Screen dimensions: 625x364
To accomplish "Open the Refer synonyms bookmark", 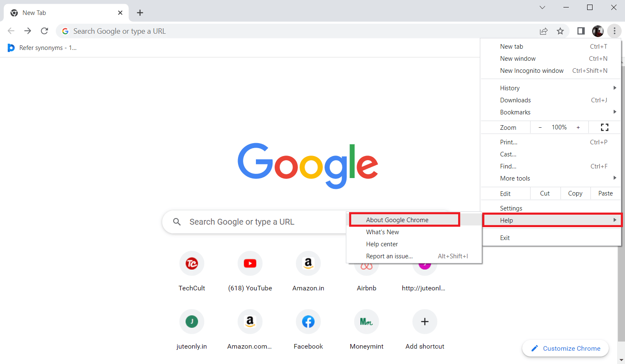I will 42,48.
